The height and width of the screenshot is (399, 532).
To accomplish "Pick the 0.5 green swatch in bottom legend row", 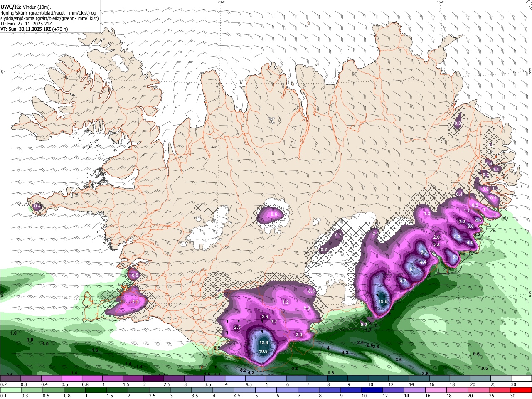I will (x=53, y=390).
